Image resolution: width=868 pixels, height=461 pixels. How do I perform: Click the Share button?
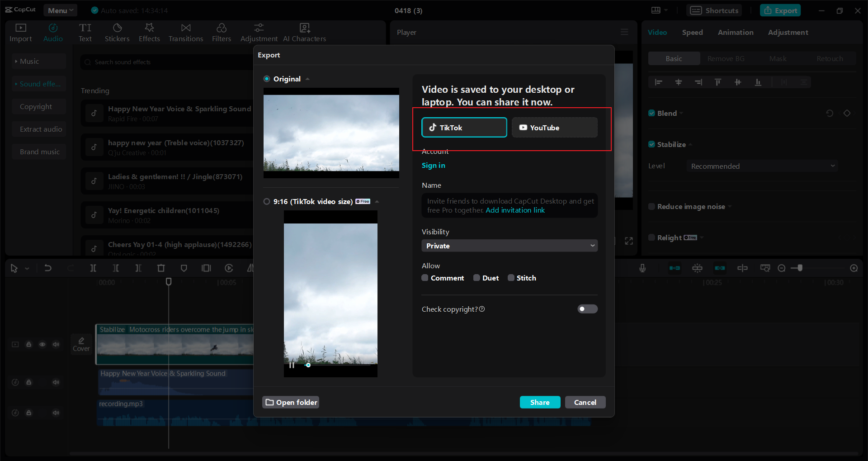[x=540, y=402]
